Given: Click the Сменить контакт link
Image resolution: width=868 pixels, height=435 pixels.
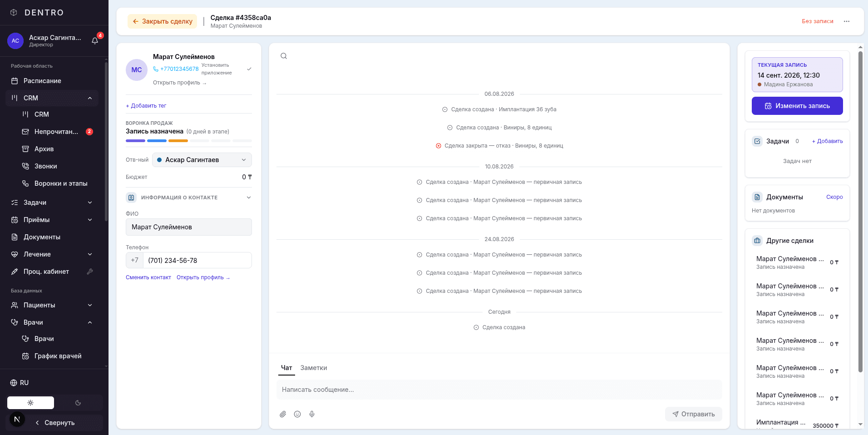Looking at the screenshot, I should pos(148,277).
